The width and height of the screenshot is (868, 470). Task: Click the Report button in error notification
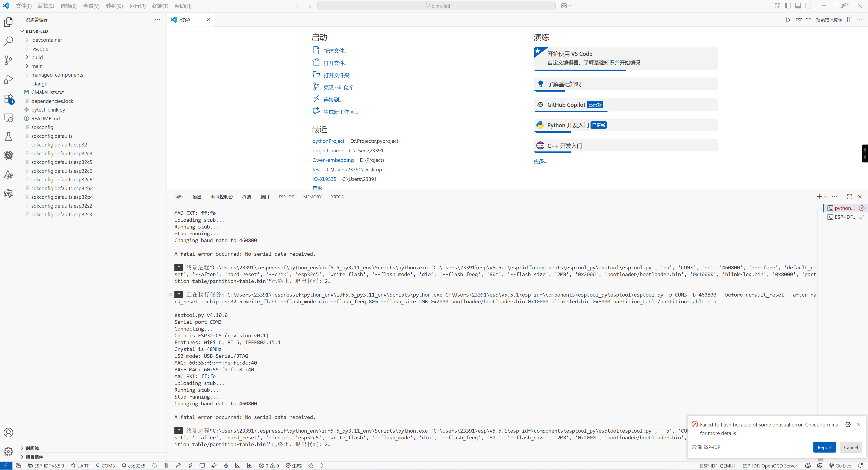click(x=824, y=447)
